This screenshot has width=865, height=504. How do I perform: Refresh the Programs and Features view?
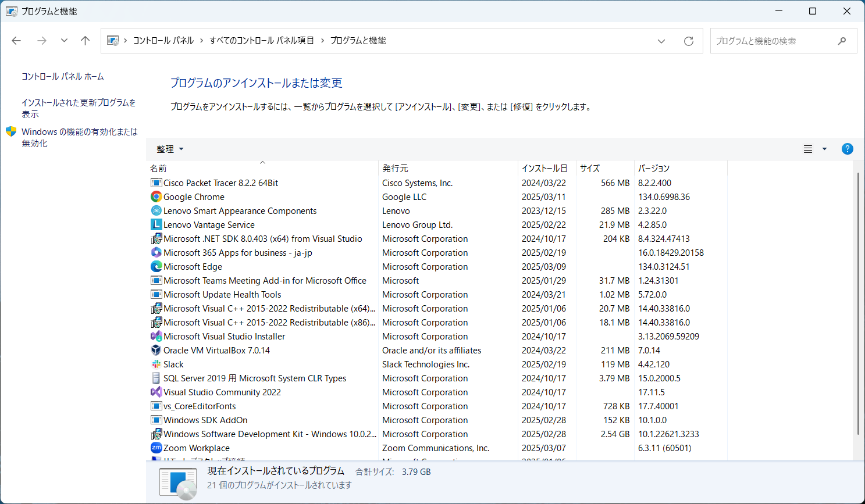[x=689, y=41]
